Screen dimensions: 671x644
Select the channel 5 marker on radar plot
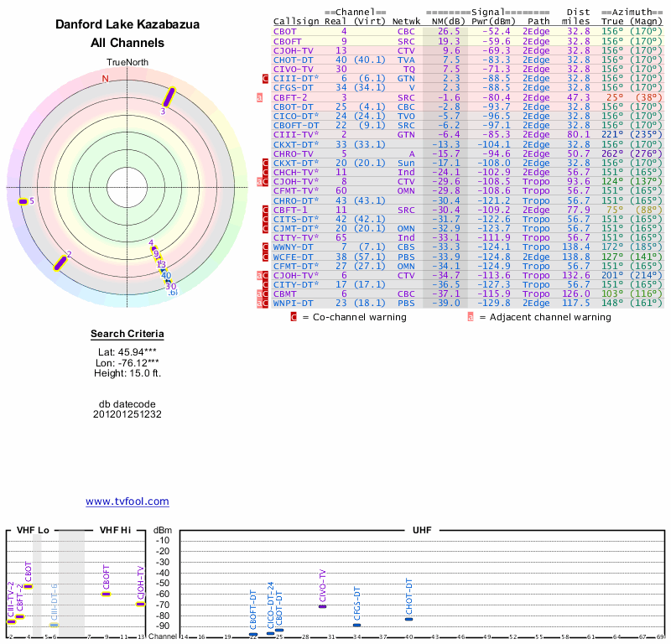(23, 201)
